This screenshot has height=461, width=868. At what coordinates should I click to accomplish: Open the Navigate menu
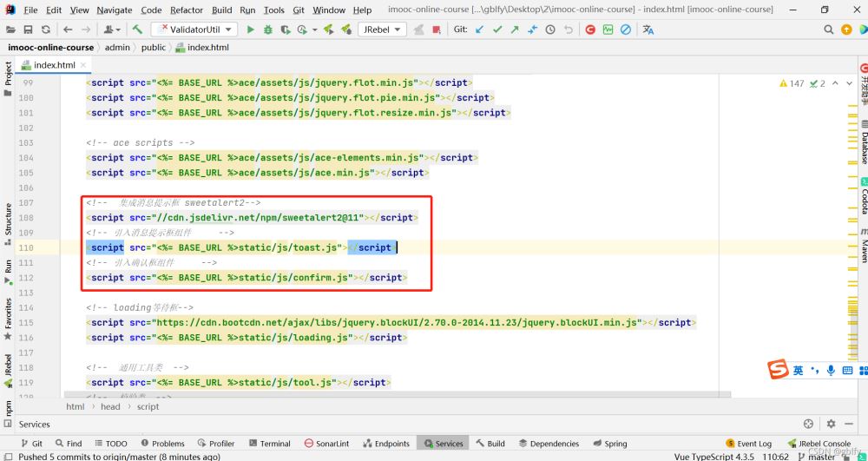(114, 10)
